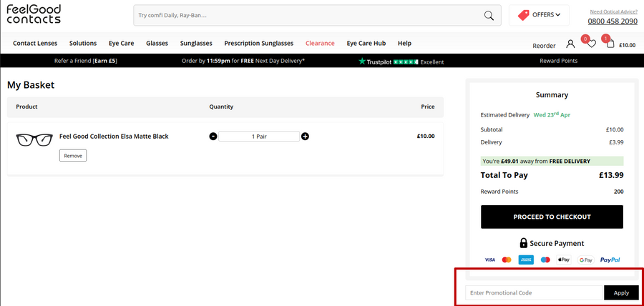Click the search magnifier icon
Viewport: 644px width, 306px height.
click(489, 16)
